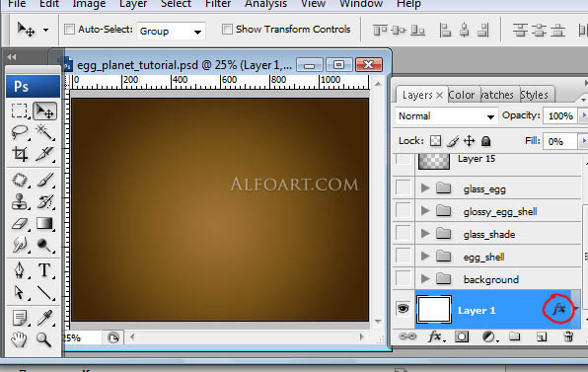Image resolution: width=588 pixels, height=372 pixels.
Task: Show the glass_egg group visibility box
Action: coord(404,187)
